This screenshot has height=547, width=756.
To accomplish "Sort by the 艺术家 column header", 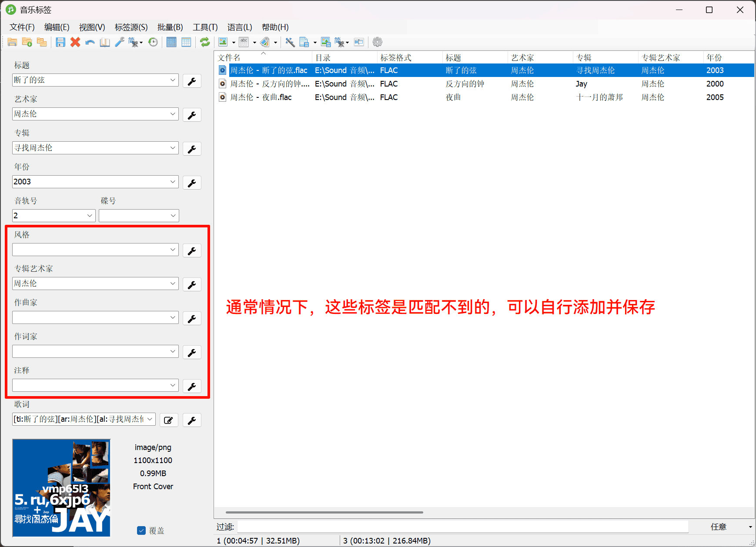I will [x=522, y=57].
